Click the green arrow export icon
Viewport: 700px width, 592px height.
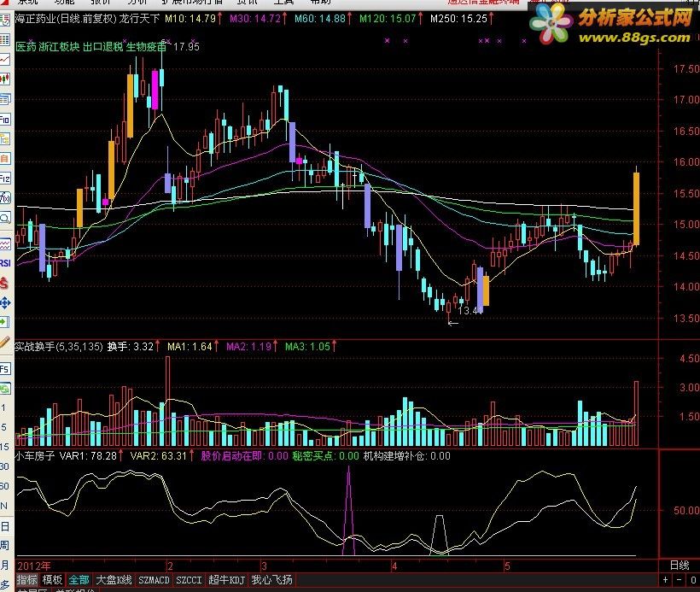pos(4,322)
